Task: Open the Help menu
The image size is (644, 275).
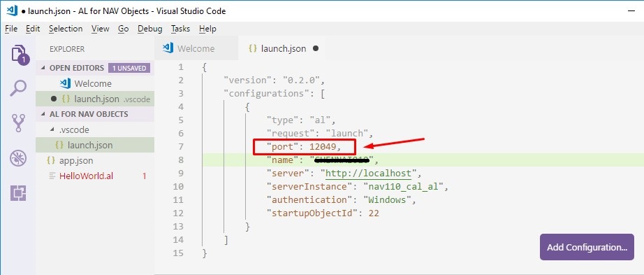Action: click(207, 29)
